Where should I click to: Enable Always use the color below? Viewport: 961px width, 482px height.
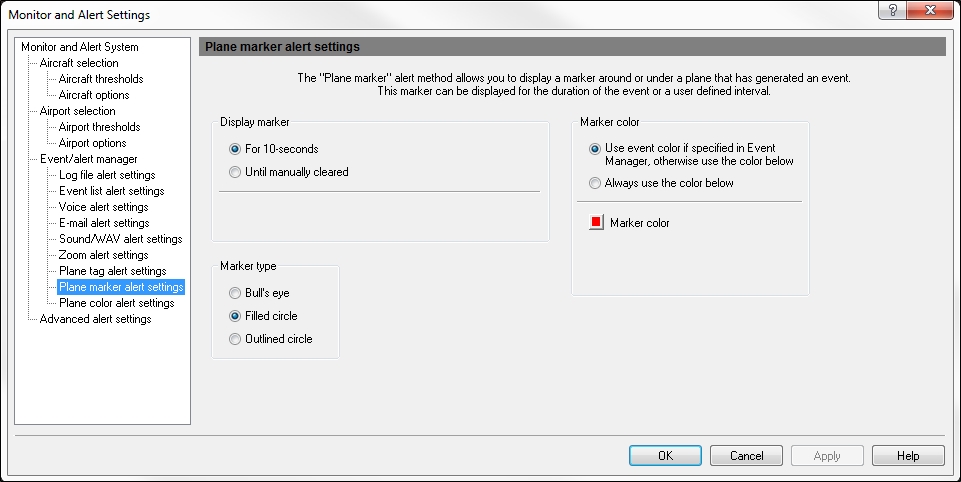point(594,183)
